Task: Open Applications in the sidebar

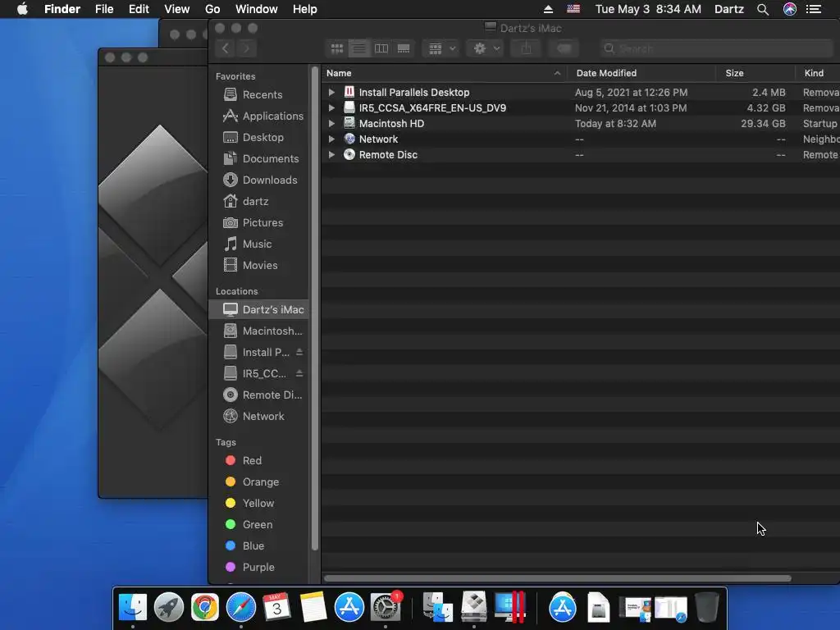Action: 258,116
